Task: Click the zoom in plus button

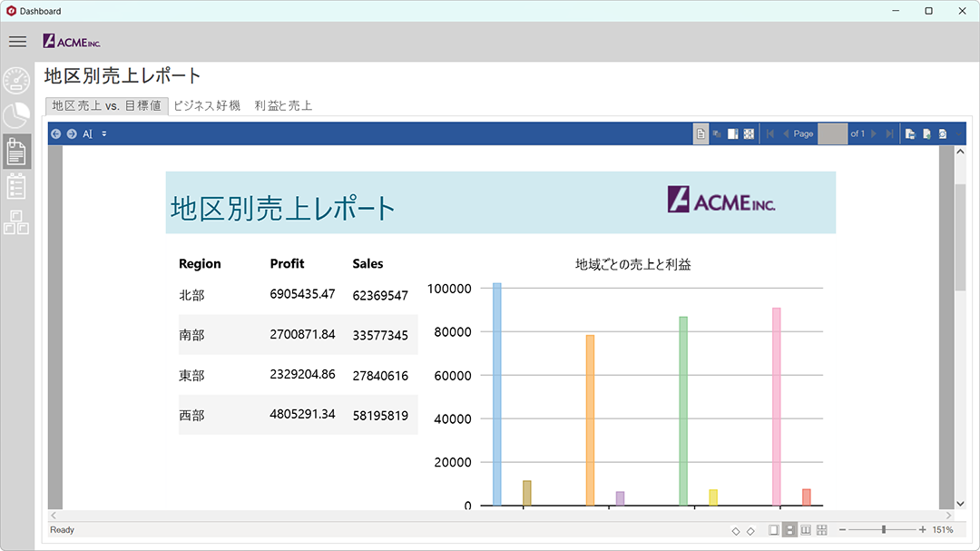Action: tap(923, 530)
